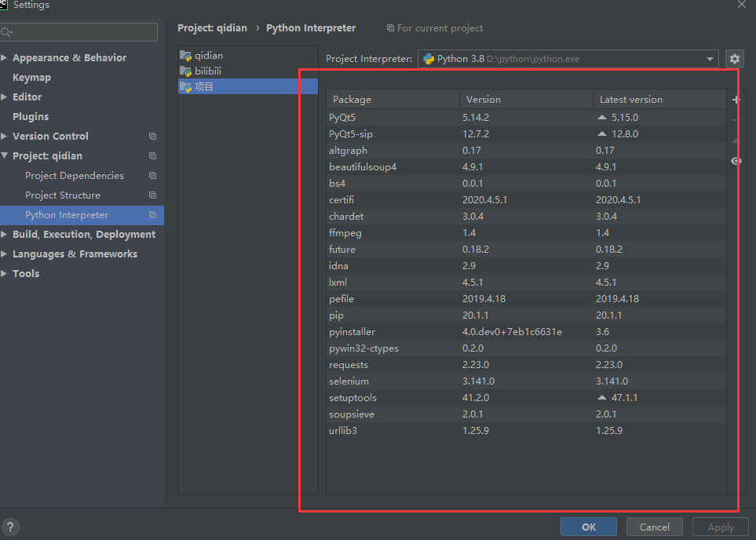Select the pyinstaller package row
This screenshot has height=540, width=756.
click(x=527, y=332)
